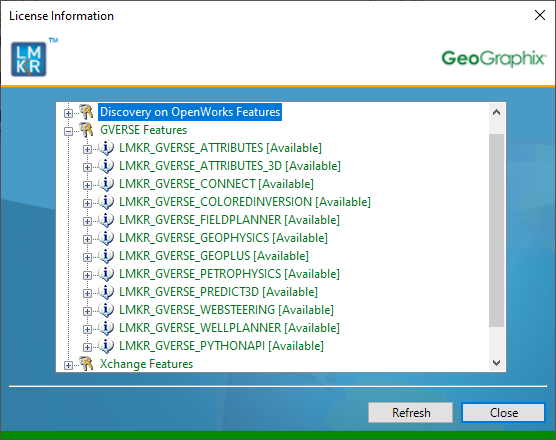Select LMKR_GVERSE_ATTRIBUTES_3D [Available] text
This screenshot has height=440, width=556.
230,166
